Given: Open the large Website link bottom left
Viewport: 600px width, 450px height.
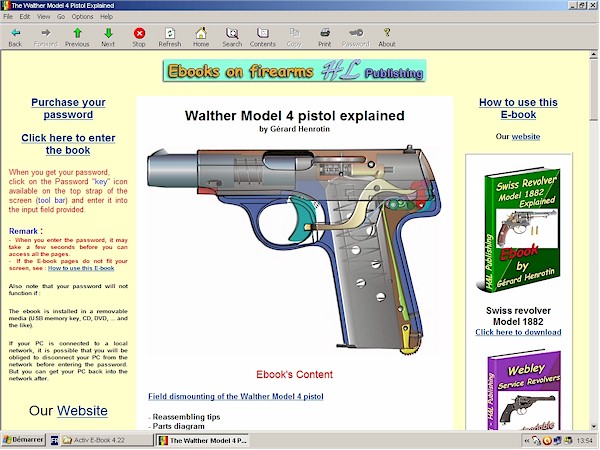Looking at the screenshot, I should [x=82, y=411].
